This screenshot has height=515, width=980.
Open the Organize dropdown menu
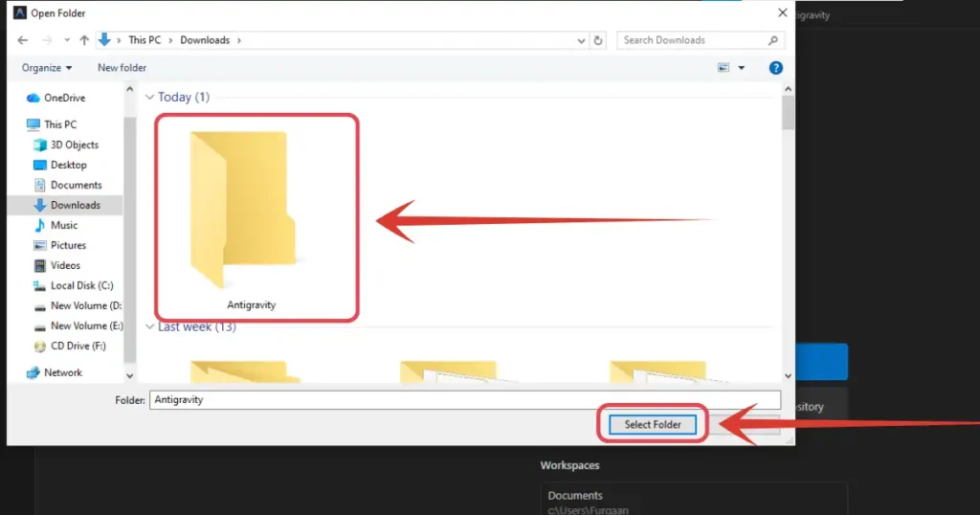[x=46, y=68]
